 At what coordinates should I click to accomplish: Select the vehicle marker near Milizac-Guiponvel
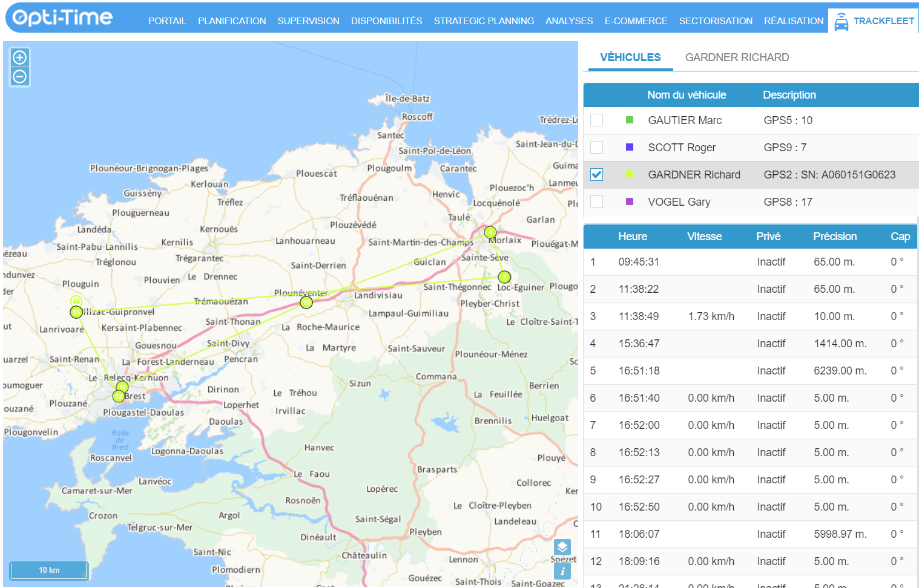point(76,299)
